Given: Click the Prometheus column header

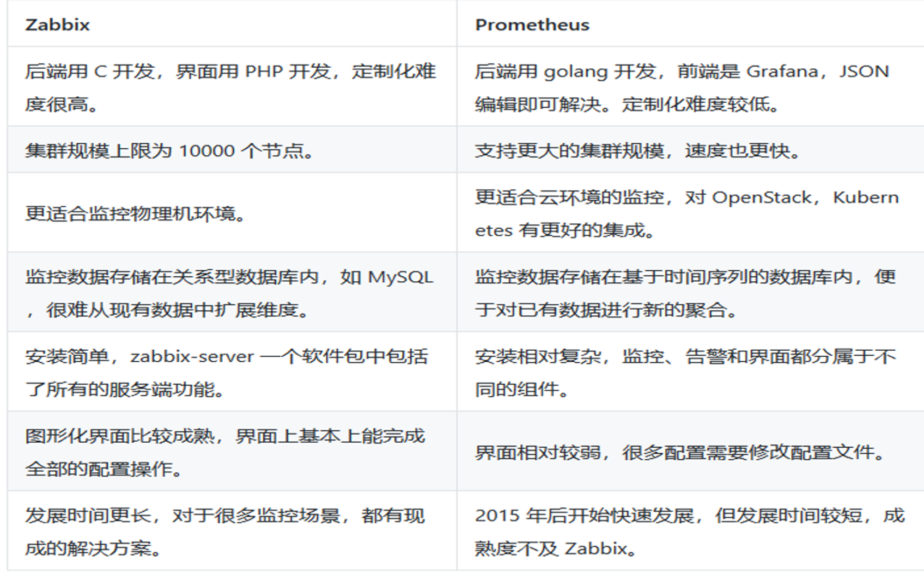Looking at the screenshot, I should coord(532,24).
